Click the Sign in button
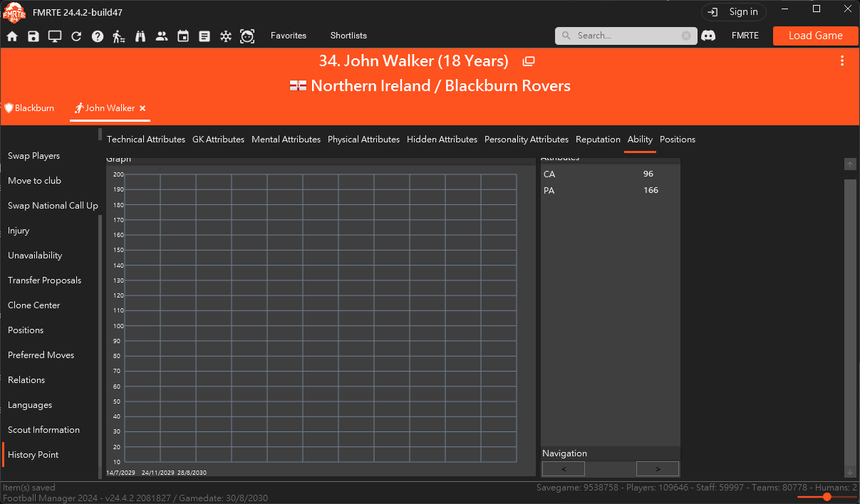Screen dimensions: 860x504 click(x=734, y=12)
